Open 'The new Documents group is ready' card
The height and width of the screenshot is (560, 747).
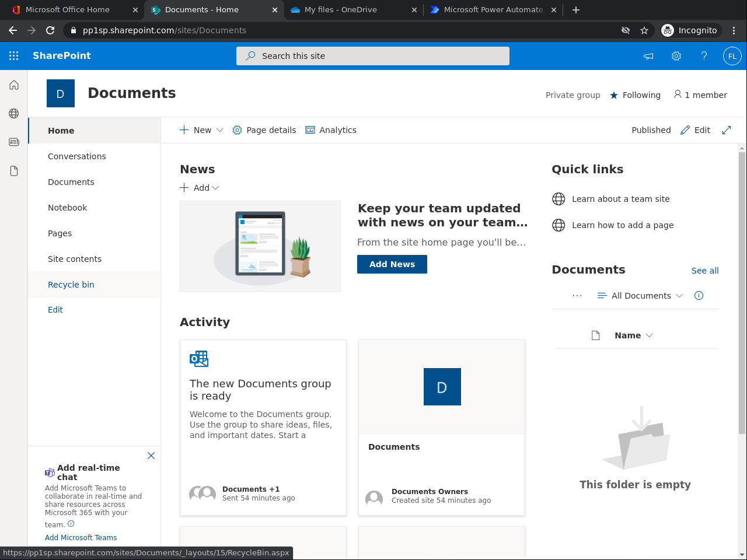pos(263,428)
